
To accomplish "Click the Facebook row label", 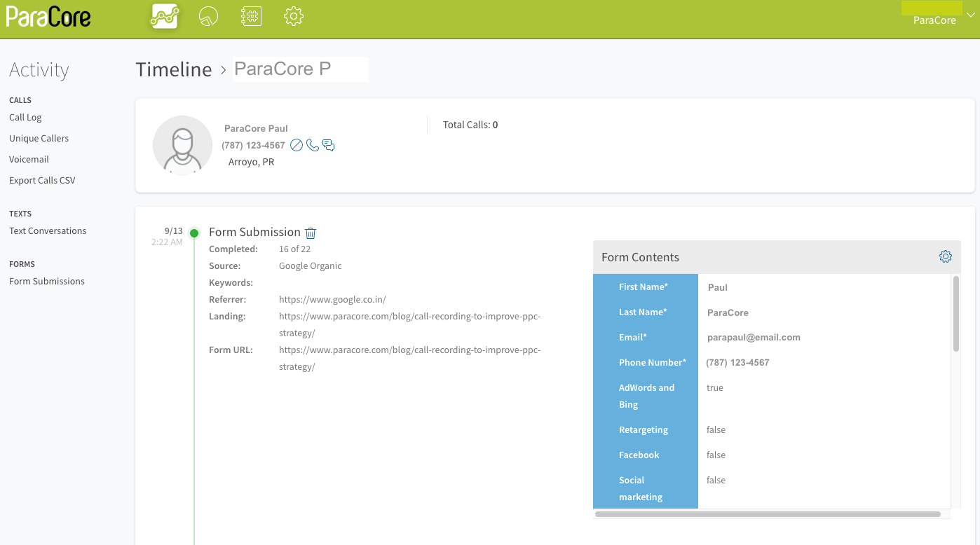I will point(639,455).
